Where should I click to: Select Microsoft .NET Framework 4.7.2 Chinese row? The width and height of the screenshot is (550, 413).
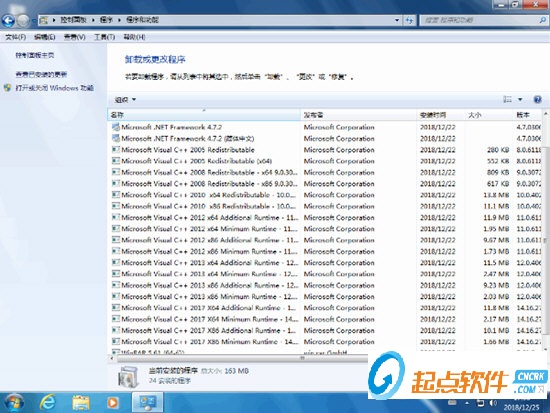(325, 139)
